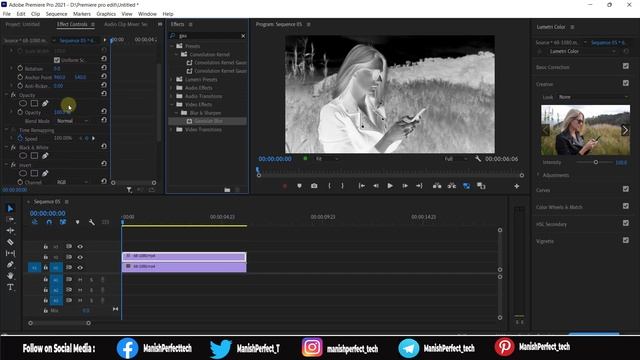Select the Gaussian Blur effect
This screenshot has width=640, height=360.
(208, 121)
